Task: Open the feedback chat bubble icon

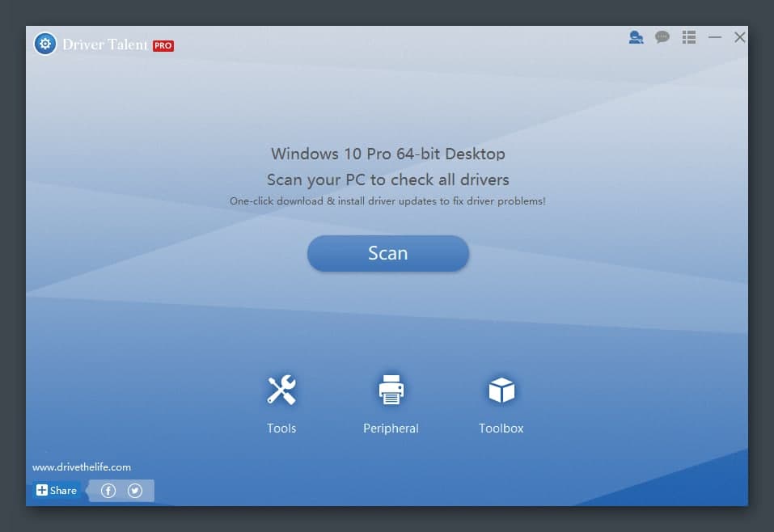Action: (662, 37)
